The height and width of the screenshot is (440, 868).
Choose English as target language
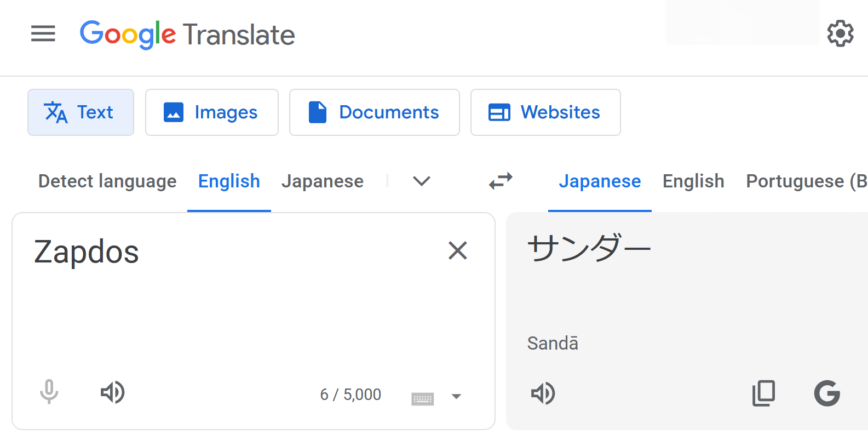(693, 181)
